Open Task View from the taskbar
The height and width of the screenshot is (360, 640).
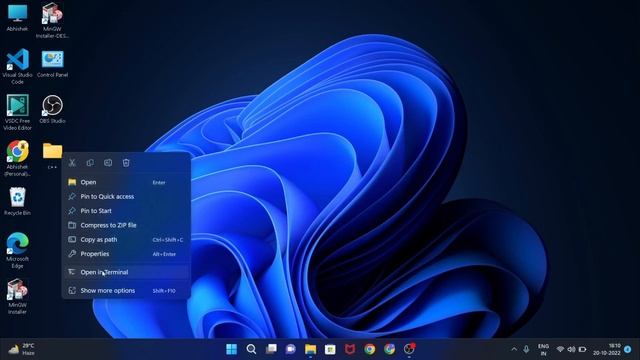point(271,349)
